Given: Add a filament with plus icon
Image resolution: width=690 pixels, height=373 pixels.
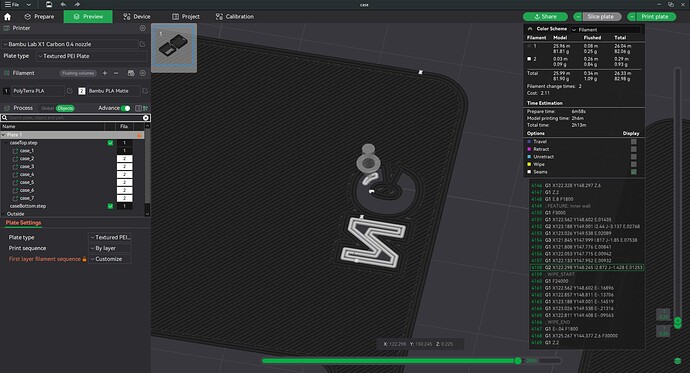Looking at the screenshot, I should click(105, 73).
